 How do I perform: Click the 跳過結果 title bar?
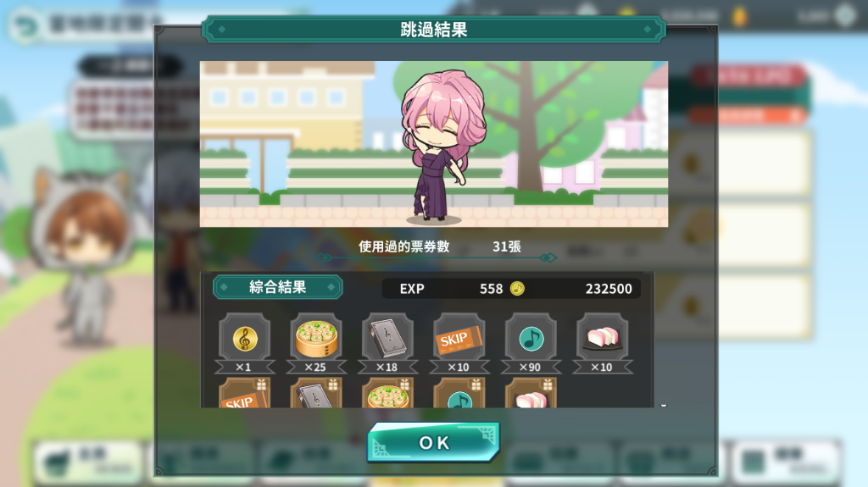point(433,30)
